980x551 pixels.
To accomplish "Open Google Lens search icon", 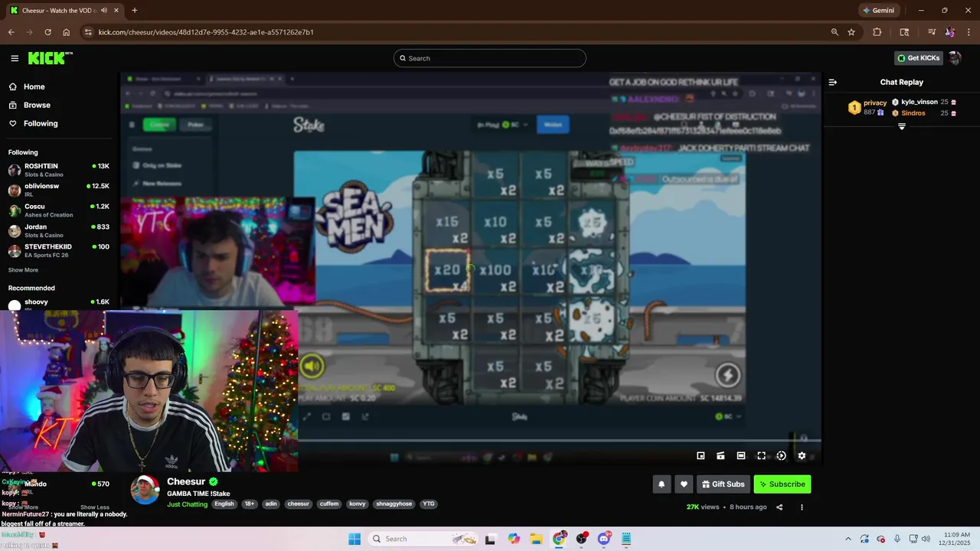I will tap(904, 32).
